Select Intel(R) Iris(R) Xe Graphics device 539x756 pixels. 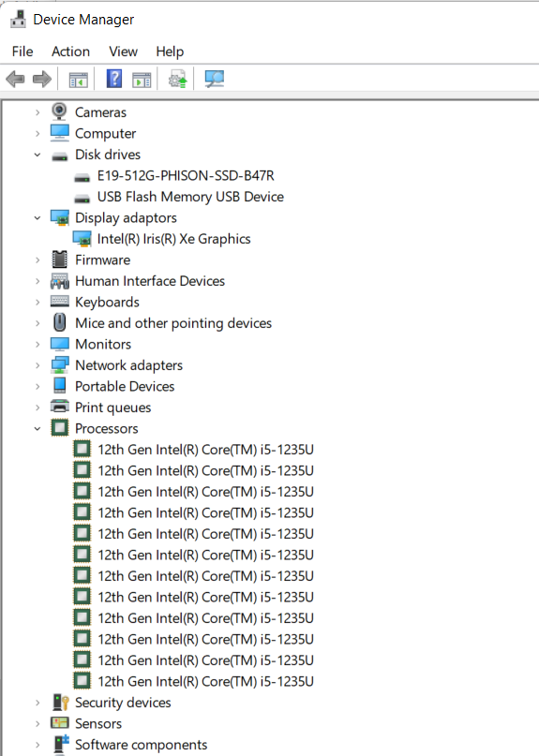coord(173,239)
